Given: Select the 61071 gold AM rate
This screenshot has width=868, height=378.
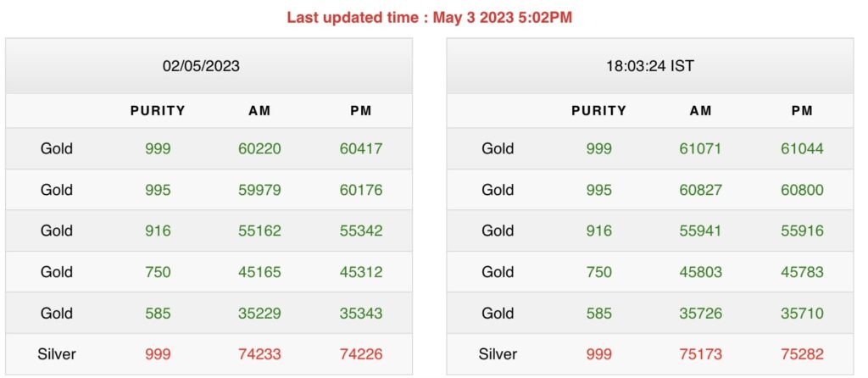Looking at the screenshot, I should pos(700,148).
